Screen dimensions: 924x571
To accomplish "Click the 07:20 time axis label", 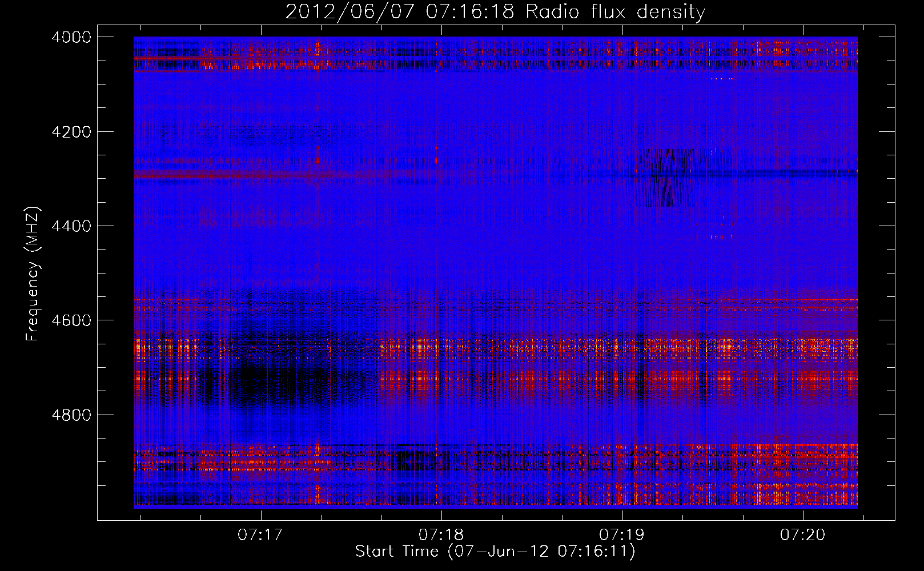I will (803, 535).
